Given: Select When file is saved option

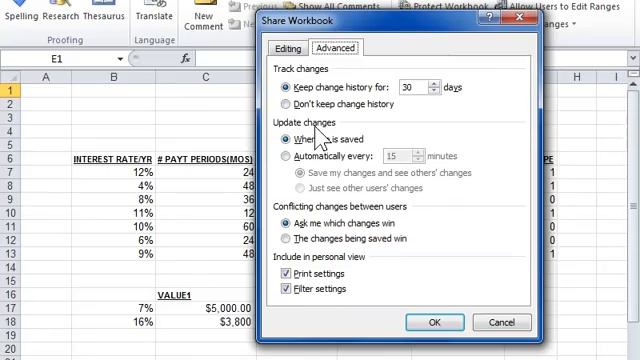Looking at the screenshot, I should click(322, 139).
